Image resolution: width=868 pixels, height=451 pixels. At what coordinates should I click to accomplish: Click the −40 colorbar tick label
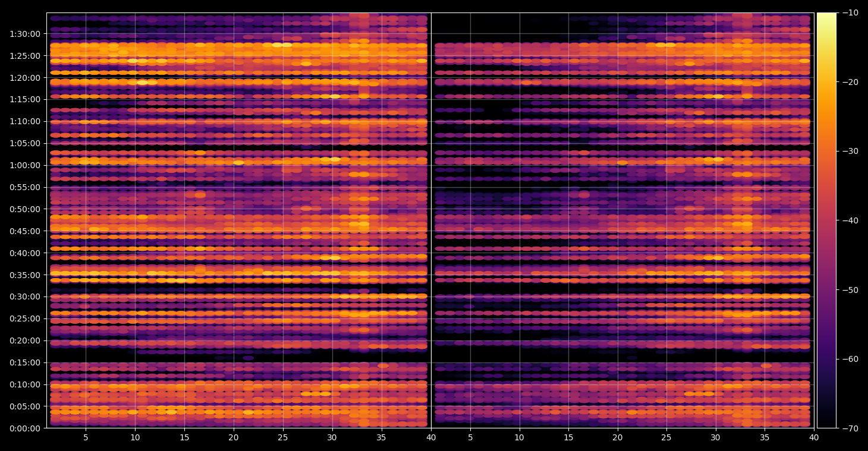click(x=849, y=220)
